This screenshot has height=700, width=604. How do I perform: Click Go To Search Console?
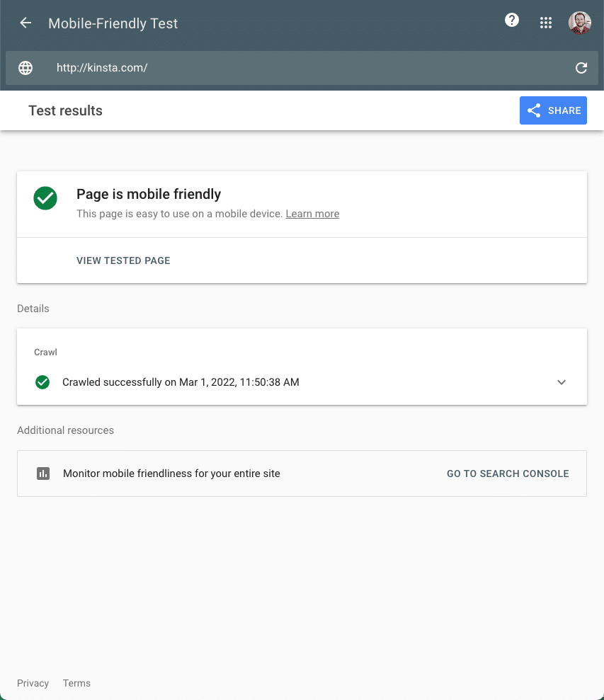508,474
